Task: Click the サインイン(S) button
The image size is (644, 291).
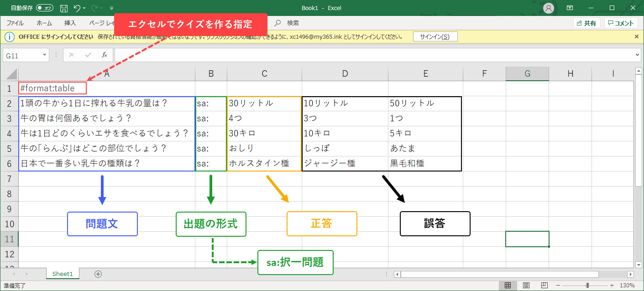Action: [x=435, y=36]
